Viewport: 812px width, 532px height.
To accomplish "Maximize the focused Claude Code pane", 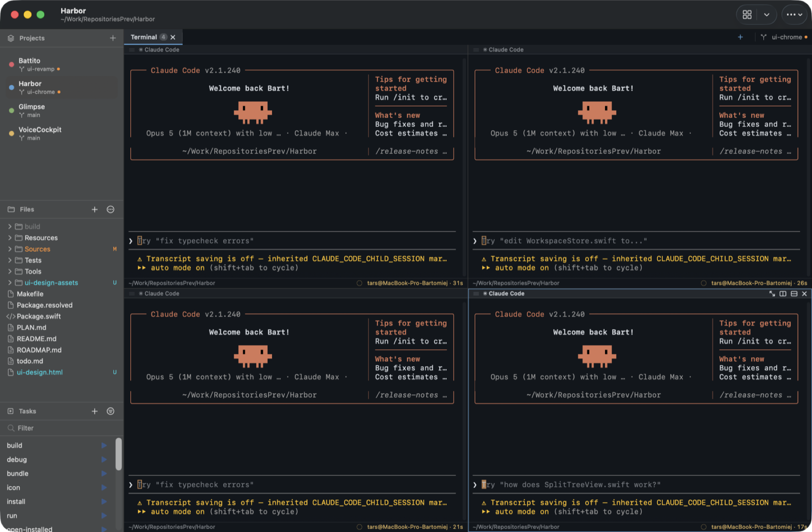I will click(x=772, y=294).
